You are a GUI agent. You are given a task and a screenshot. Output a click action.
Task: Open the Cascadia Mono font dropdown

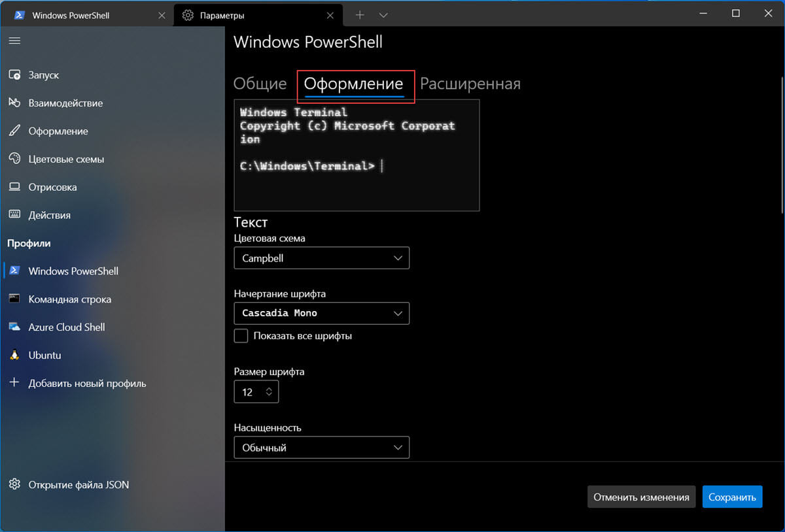click(x=321, y=313)
